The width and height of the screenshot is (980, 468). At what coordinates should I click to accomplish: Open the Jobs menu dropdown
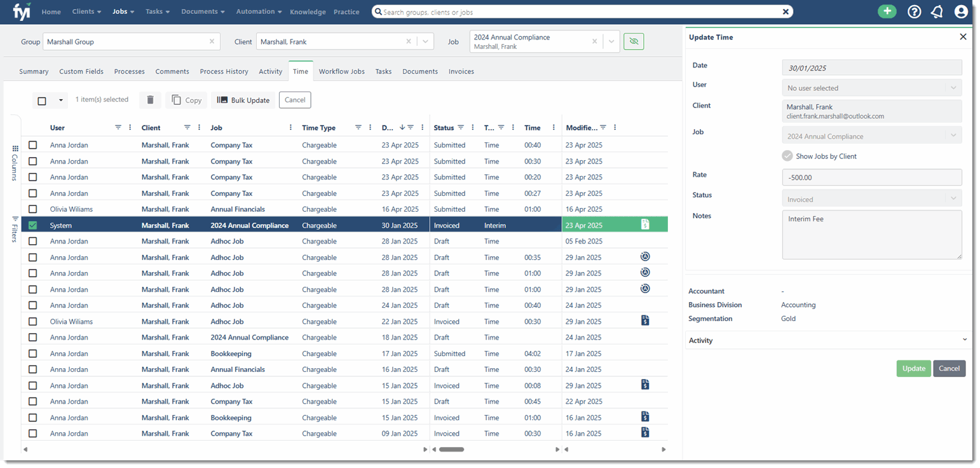pos(123,11)
